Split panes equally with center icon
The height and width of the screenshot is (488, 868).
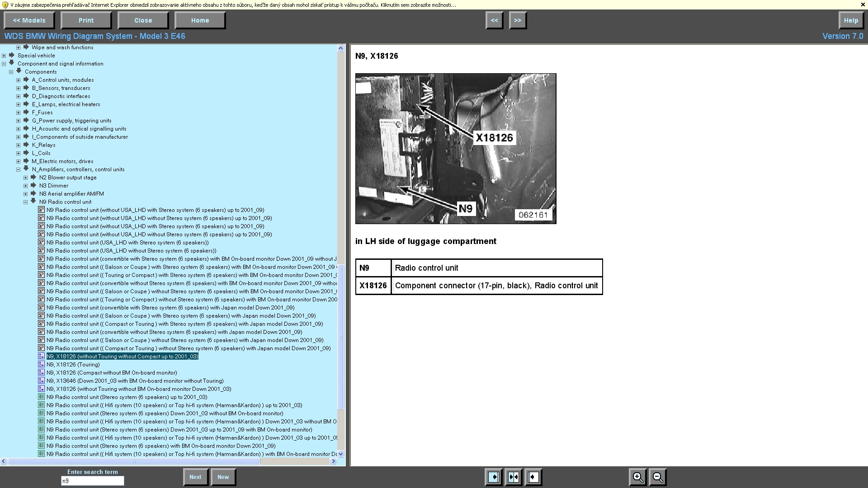pos(514,477)
